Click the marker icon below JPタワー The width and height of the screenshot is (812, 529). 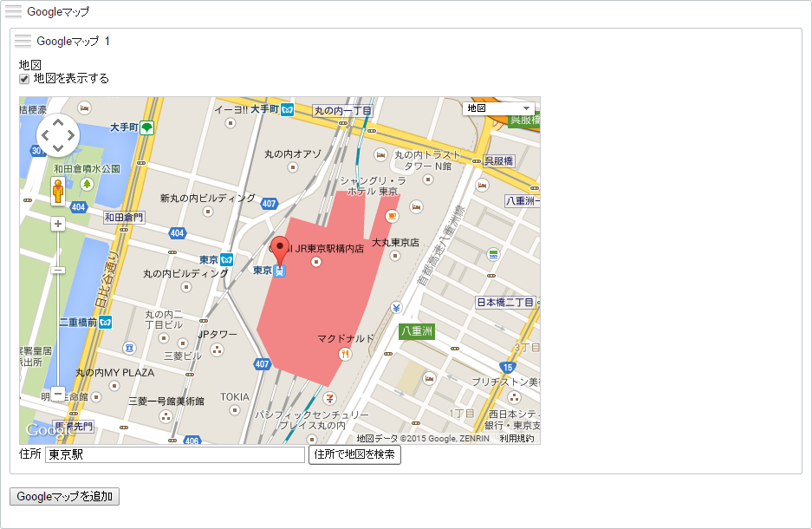(217, 349)
